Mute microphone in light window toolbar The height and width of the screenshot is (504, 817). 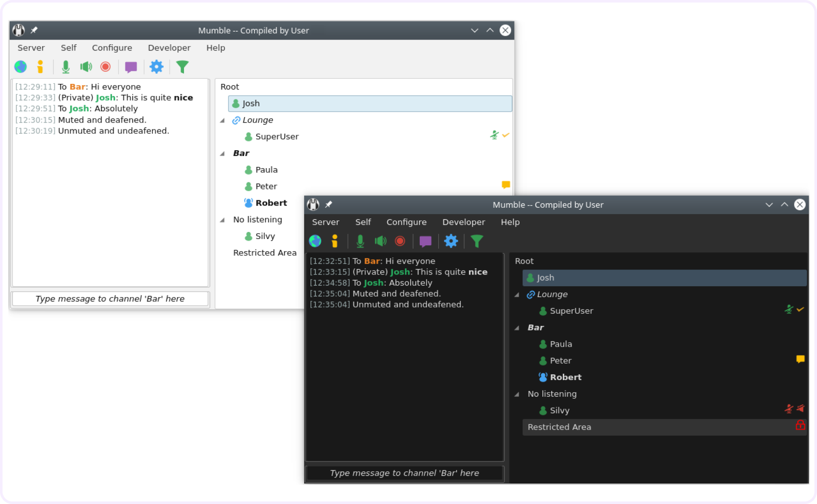tap(66, 67)
